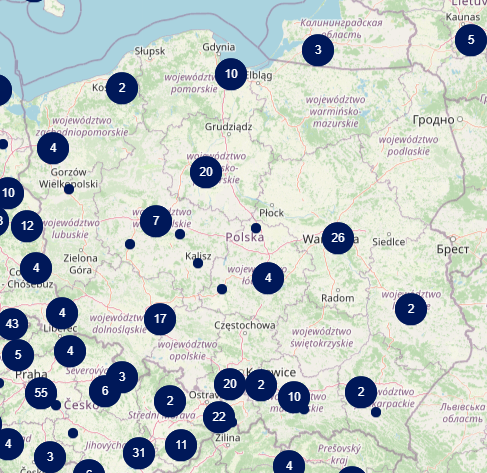The width and height of the screenshot is (487, 473).
Task: Select the 5 cluster below Kaunas
Action: click(x=471, y=40)
